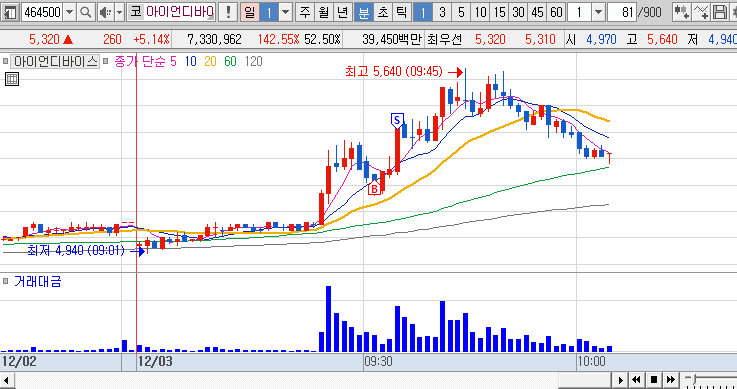Select the 30 minute interval button
The height and width of the screenshot is (389, 737).
(x=518, y=12)
